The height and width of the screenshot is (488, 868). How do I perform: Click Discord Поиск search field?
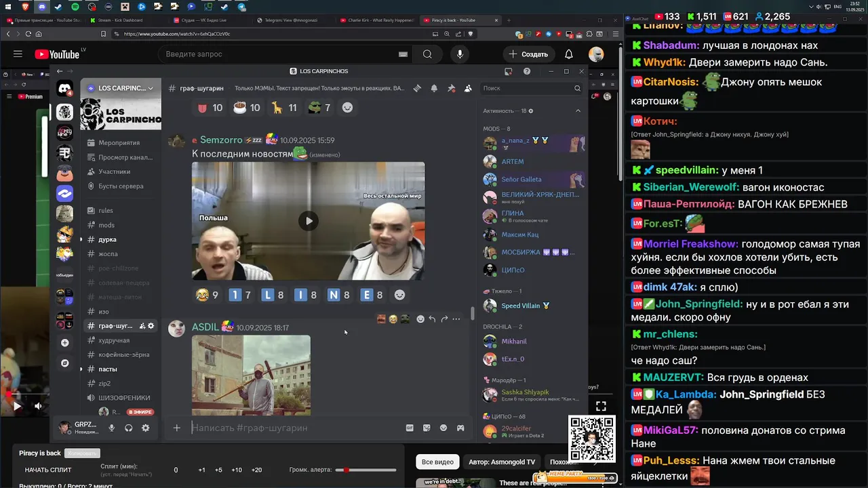tap(532, 88)
